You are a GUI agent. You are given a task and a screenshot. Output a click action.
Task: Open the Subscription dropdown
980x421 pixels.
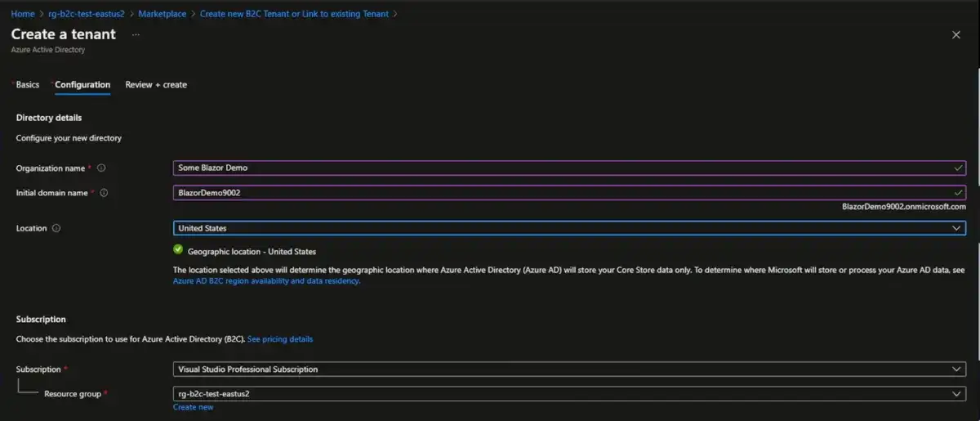[957, 369]
